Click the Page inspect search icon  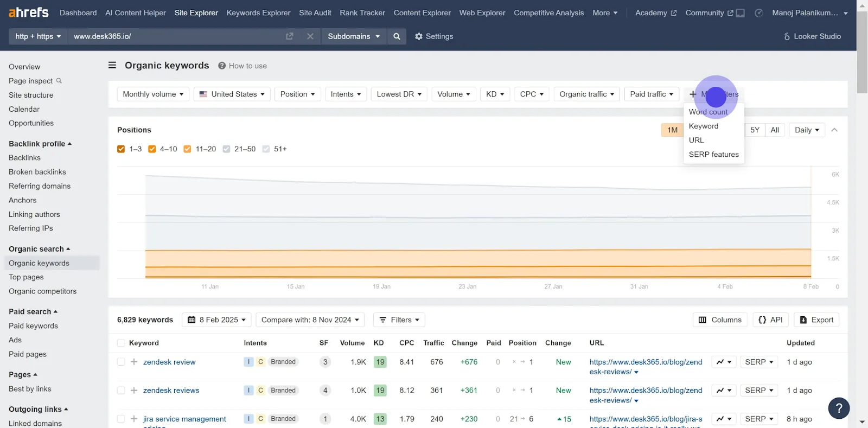click(x=59, y=81)
